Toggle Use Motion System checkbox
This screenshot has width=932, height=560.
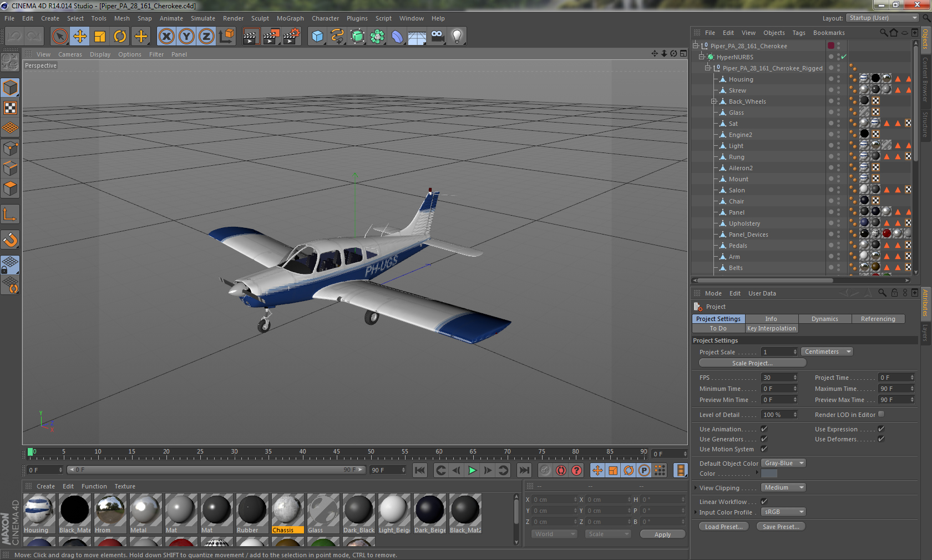[764, 449]
